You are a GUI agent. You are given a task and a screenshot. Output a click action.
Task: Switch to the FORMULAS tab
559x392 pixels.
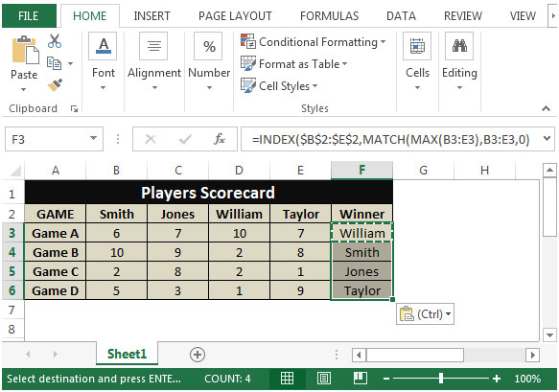[330, 15]
